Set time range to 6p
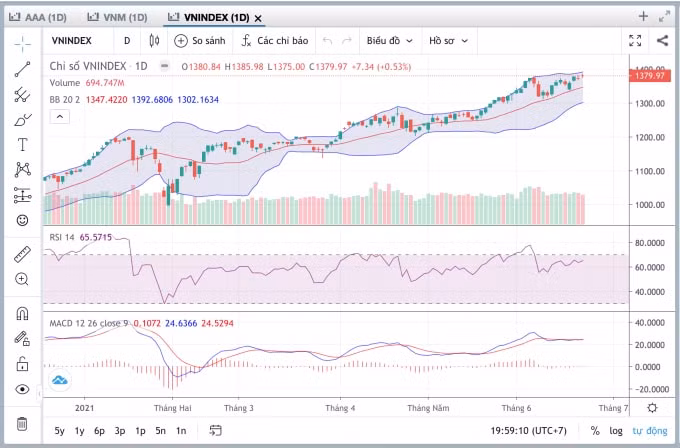This screenshot has height=448, width=680. [100, 431]
